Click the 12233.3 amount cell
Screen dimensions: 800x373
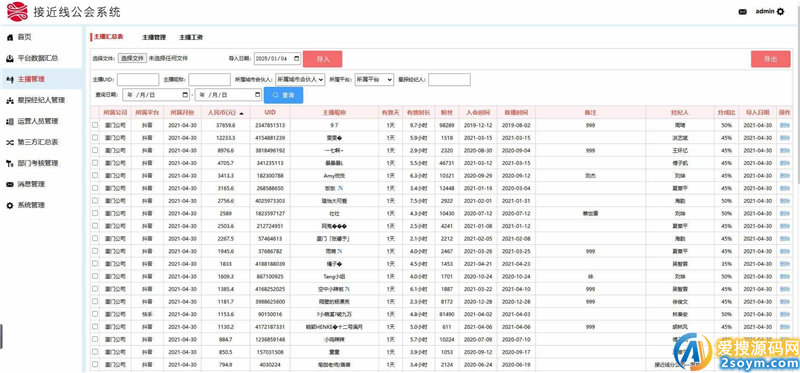pos(225,138)
